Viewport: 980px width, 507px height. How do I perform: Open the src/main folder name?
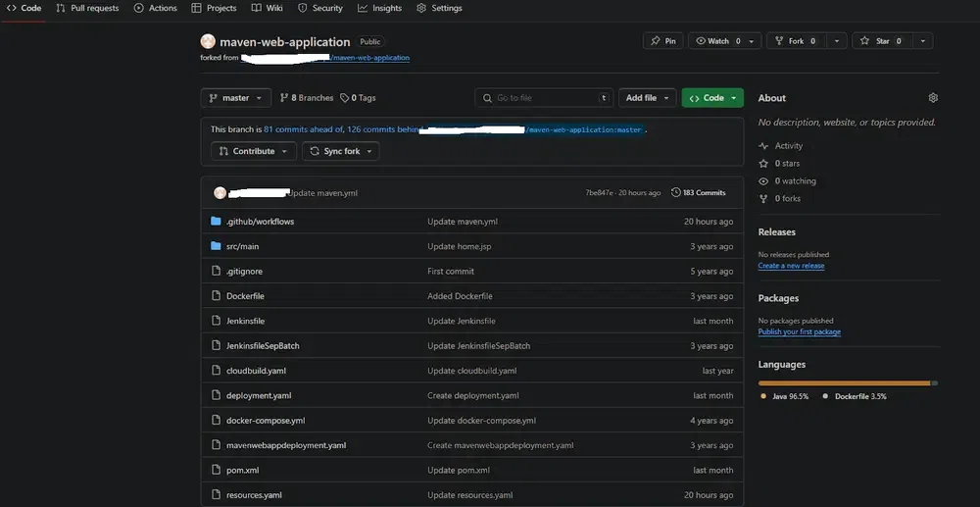click(242, 246)
